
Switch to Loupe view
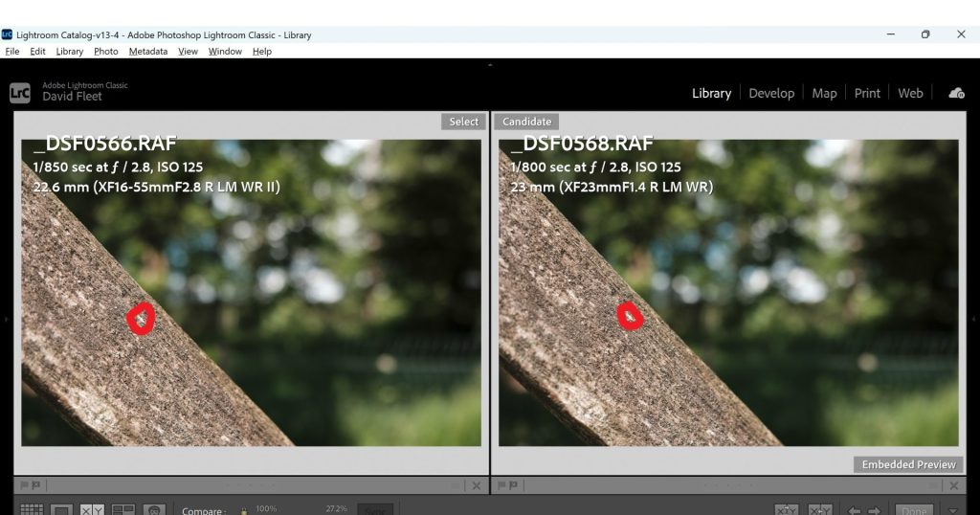coord(62,510)
